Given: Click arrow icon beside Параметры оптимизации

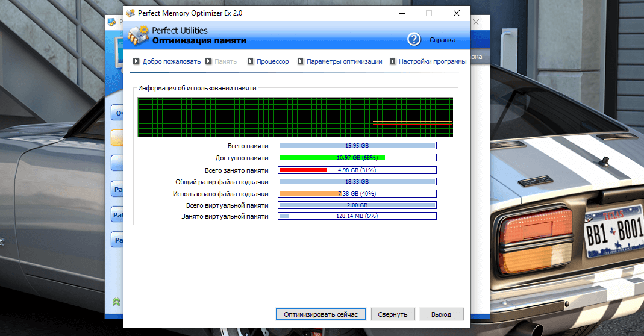Looking at the screenshot, I should [301, 61].
